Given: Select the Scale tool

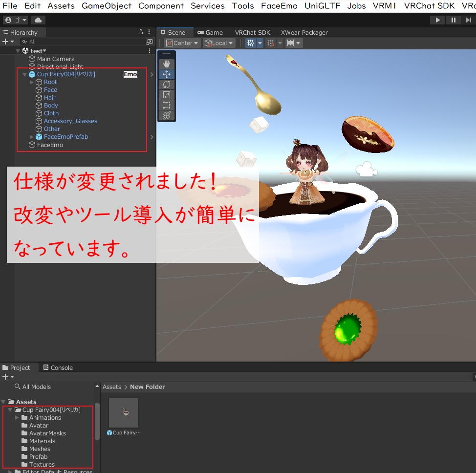Looking at the screenshot, I should point(166,95).
